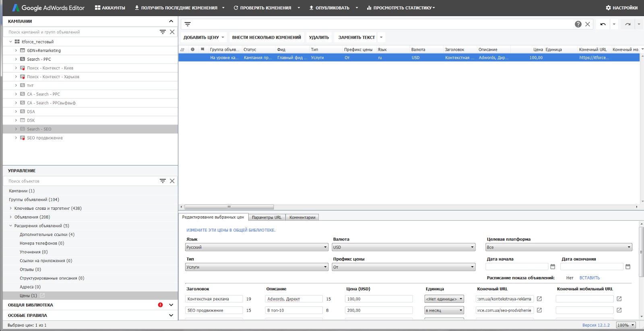Open the 100% zoom dropdown in status bar
The width and height of the screenshot is (644, 331).
(626, 325)
